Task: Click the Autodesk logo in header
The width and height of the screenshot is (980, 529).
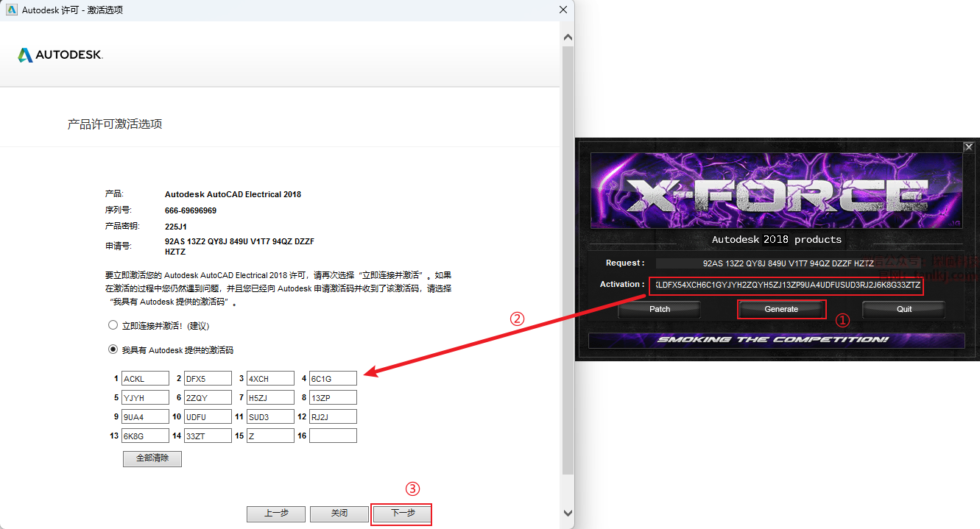Action: [x=60, y=55]
